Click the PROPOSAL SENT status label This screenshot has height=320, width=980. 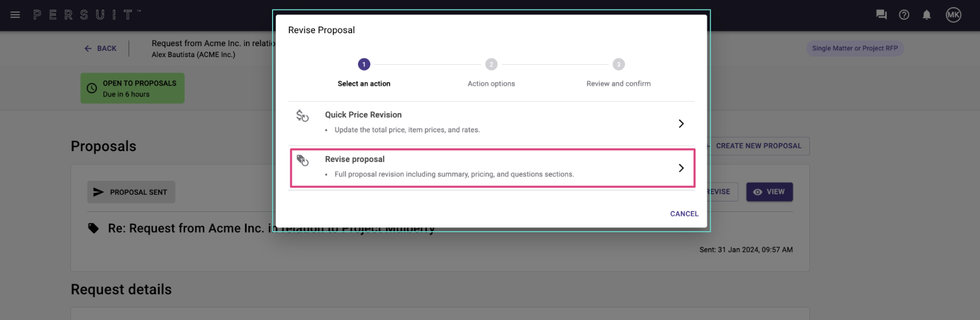[131, 192]
